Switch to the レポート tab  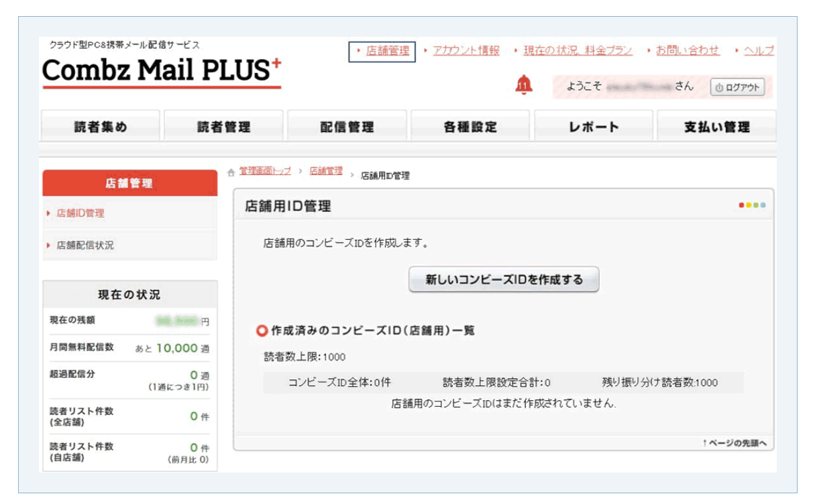click(x=590, y=126)
